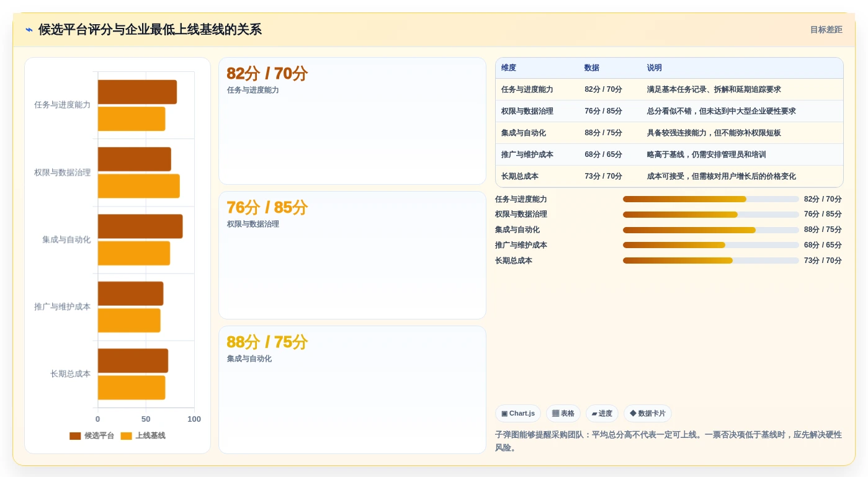
Task: Click the 目标差距 label in header
Action: click(x=826, y=30)
